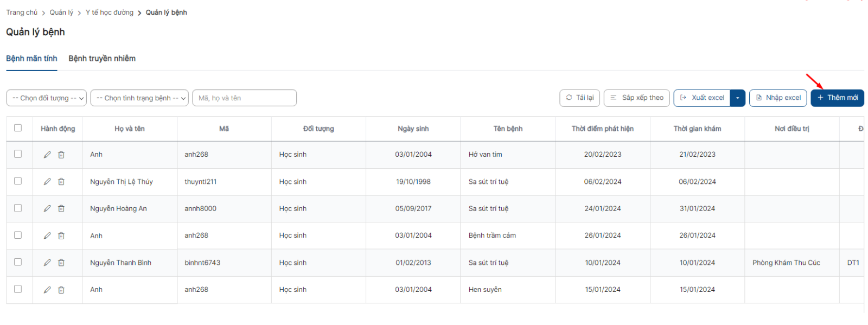Viewport: 868px width, 325px height.
Task: Select the birth date 19/10/1998 cell
Action: 413,182
